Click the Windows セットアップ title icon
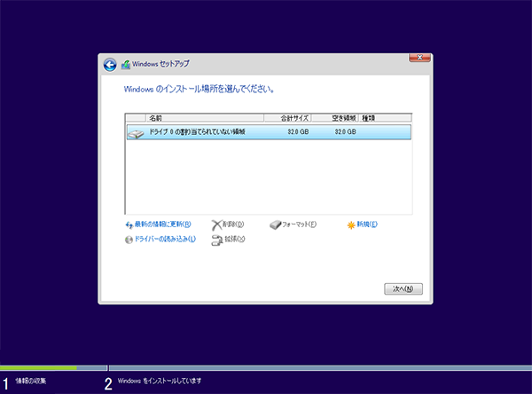 tap(126, 64)
